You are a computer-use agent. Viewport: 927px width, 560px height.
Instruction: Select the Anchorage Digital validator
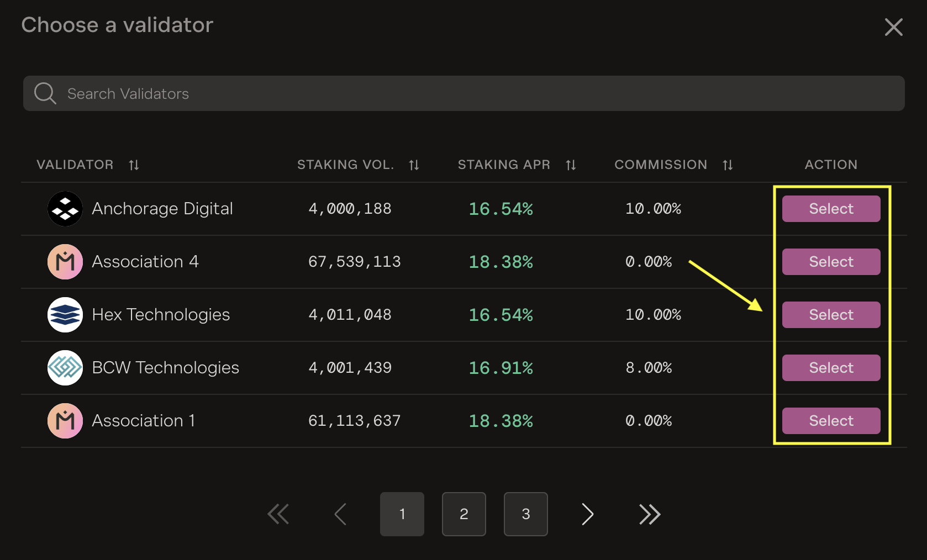click(x=830, y=209)
